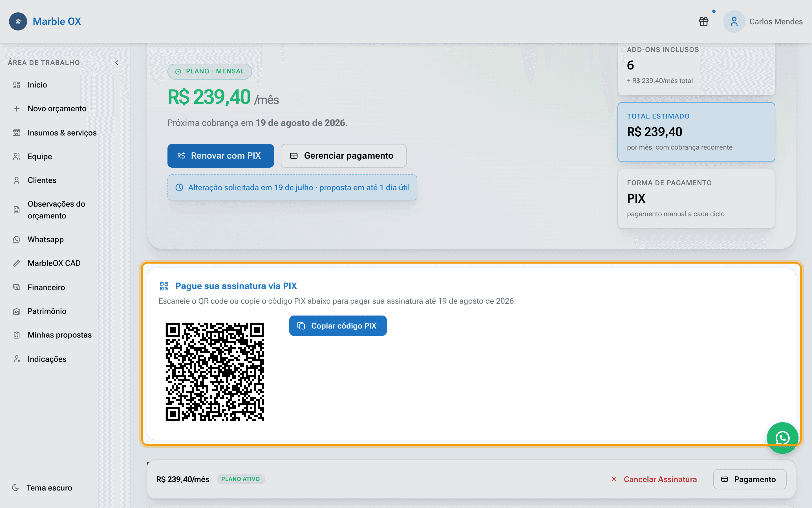
Task: Open Carlos Mendes profile name
Action: click(776, 22)
